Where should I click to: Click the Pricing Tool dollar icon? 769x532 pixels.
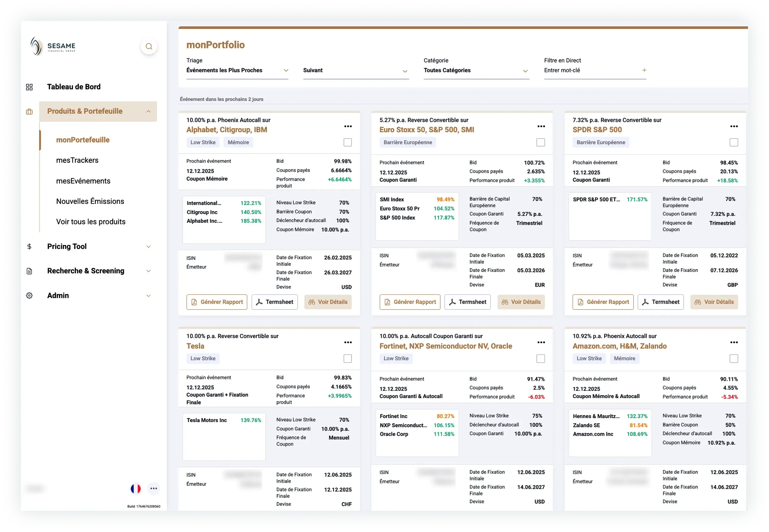(x=29, y=247)
